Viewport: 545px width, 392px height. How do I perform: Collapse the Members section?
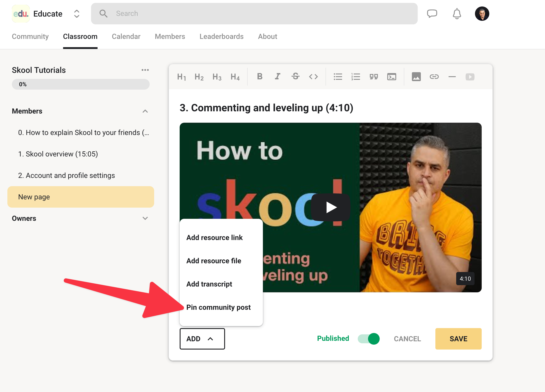click(x=145, y=111)
